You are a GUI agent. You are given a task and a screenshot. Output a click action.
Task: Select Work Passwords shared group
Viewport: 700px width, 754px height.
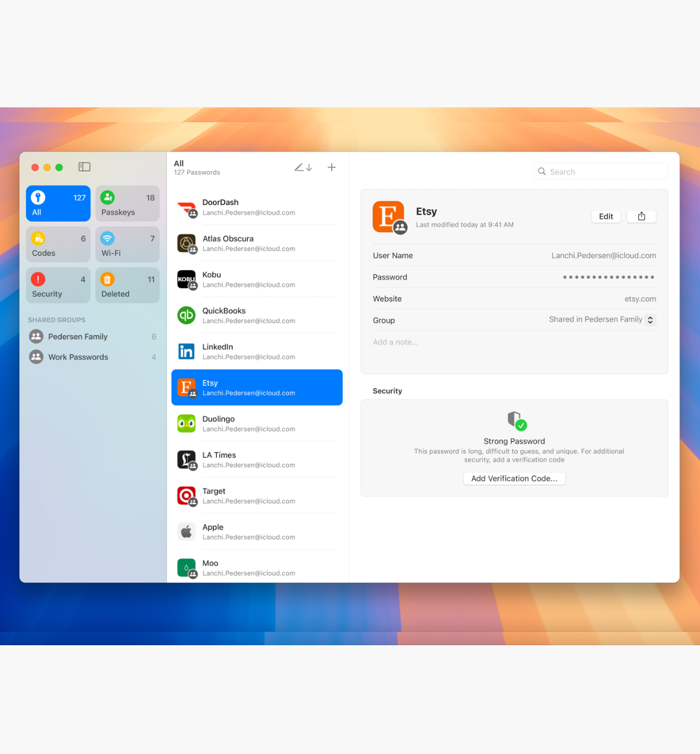tap(93, 357)
